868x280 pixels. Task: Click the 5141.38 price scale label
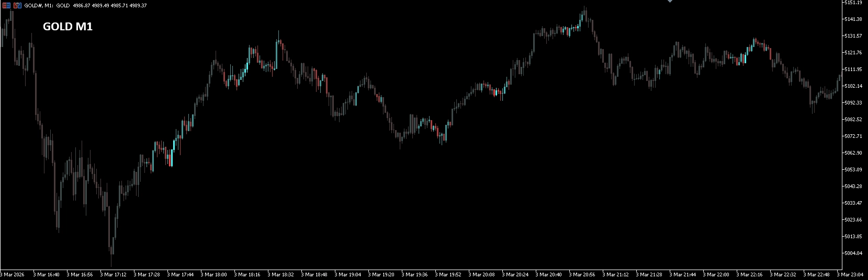tap(853, 19)
